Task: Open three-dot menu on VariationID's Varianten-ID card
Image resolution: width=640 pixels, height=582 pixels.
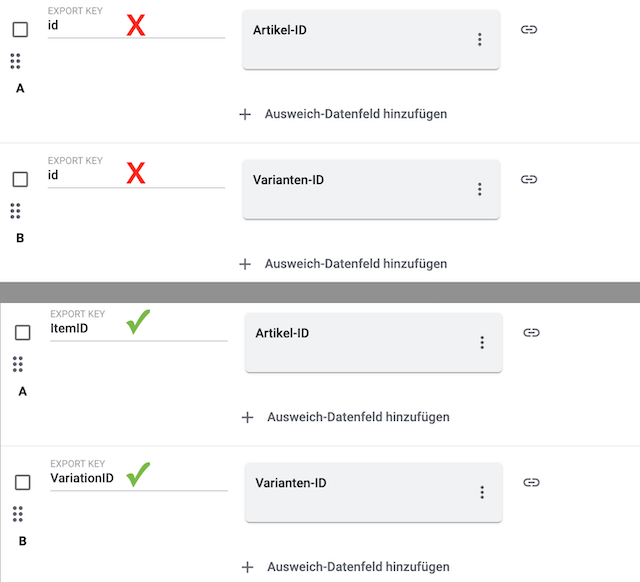Action: click(482, 493)
